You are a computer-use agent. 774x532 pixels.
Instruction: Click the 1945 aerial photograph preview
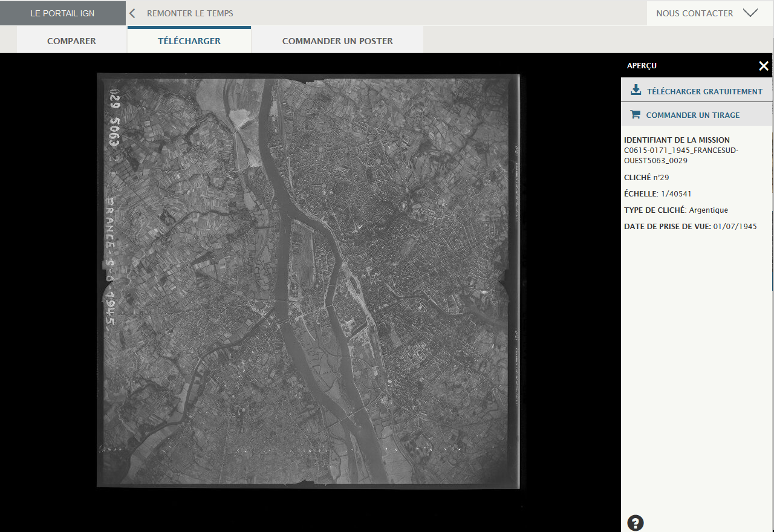308,280
